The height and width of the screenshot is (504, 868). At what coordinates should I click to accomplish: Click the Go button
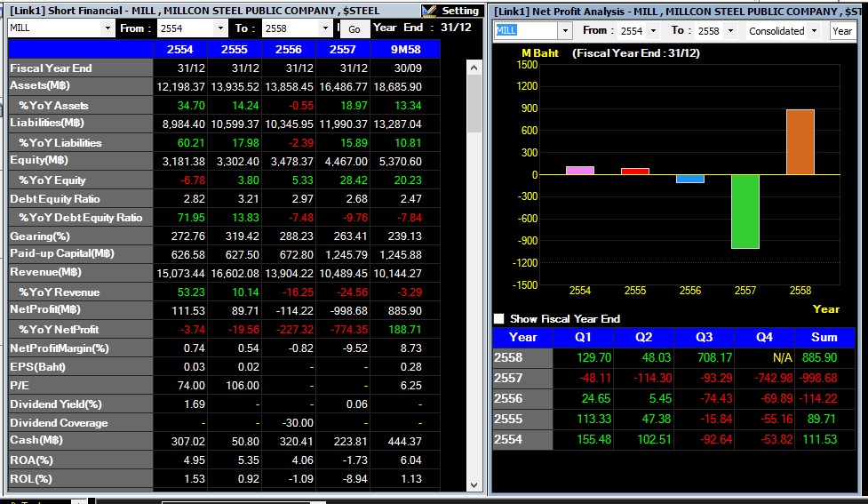coord(354,29)
